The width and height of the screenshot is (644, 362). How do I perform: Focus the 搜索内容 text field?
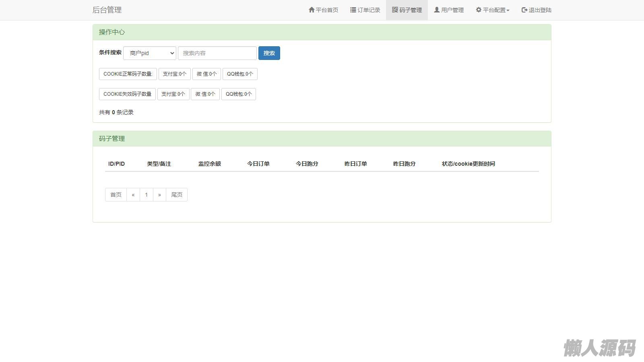click(x=217, y=53)
